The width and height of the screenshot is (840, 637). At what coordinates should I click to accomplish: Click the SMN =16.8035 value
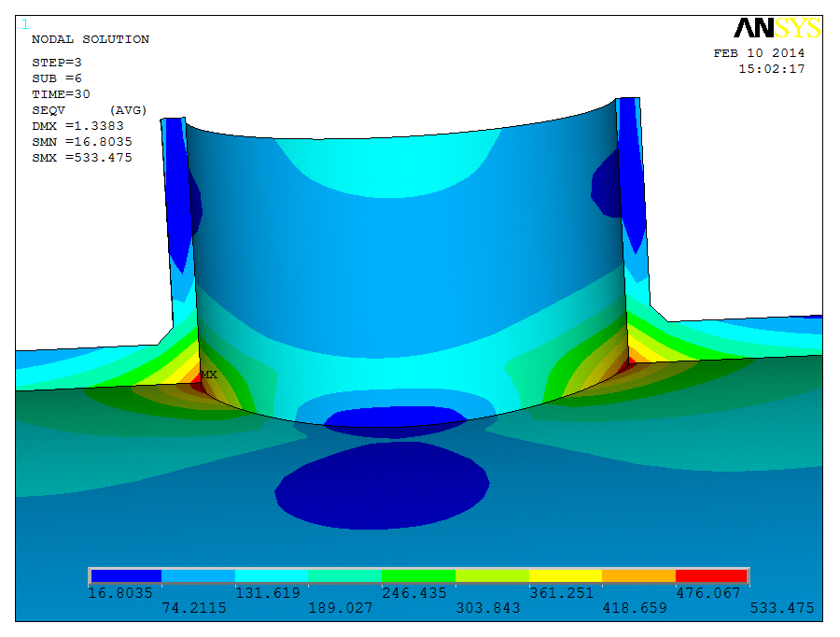[81, 142]
